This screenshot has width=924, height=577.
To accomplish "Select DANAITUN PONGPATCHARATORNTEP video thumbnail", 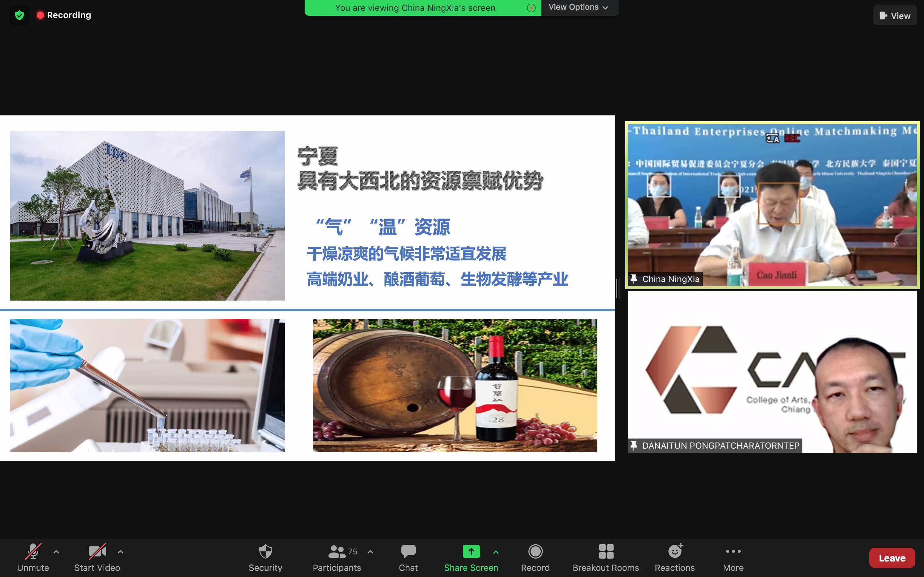I will pos(772,372).
